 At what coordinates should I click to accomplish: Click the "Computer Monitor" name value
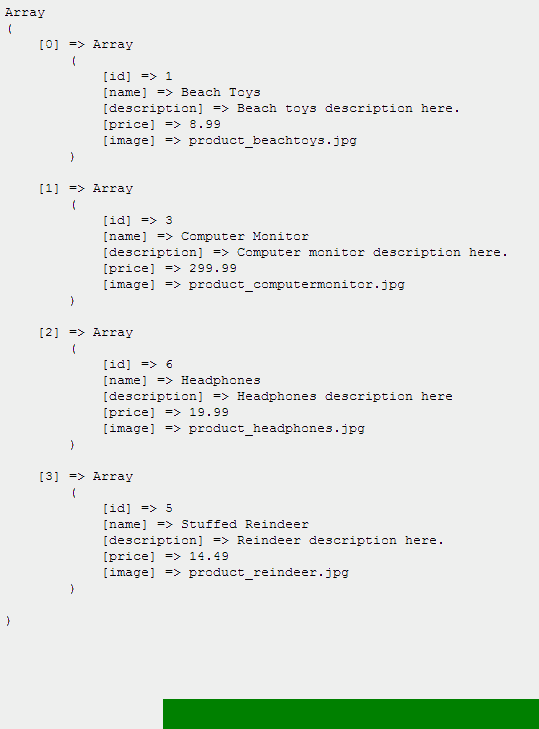[x=245, y=236]
